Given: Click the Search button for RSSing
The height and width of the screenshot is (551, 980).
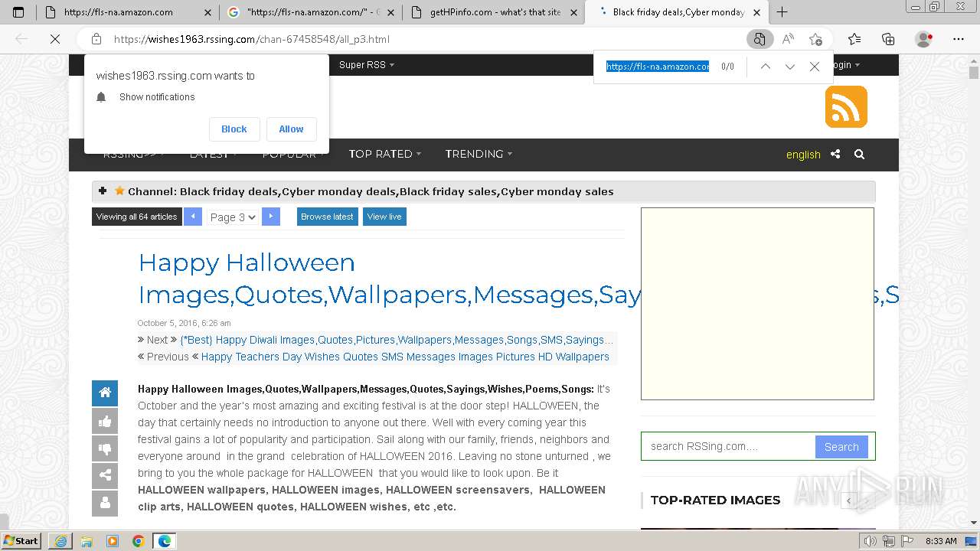Looking at the screenshot, I should pos(841,447).
